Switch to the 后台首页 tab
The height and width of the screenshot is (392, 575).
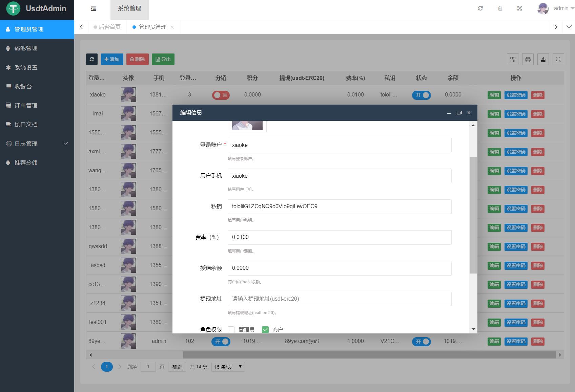[107, 27]
